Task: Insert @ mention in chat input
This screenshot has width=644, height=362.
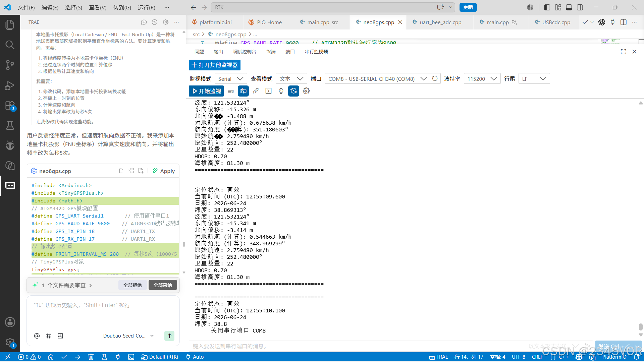Action: pyautogui.click(x=37, y=336)
